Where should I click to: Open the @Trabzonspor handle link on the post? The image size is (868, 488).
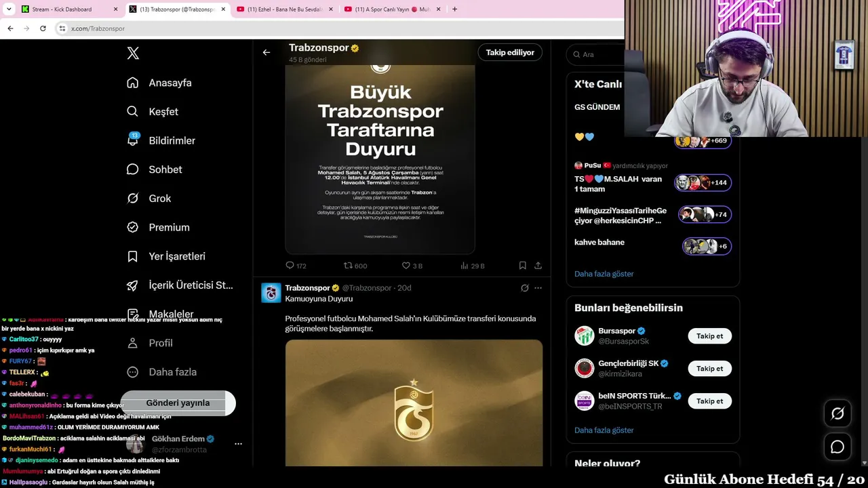click(367, 288)
